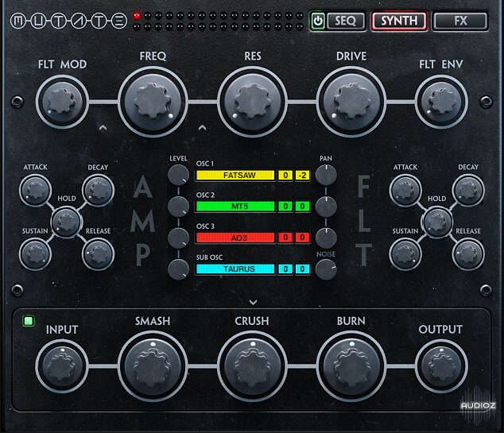Click the OSC 3 red second value field
Viewport: 504px width, 433px height.
tap(302, 238)
